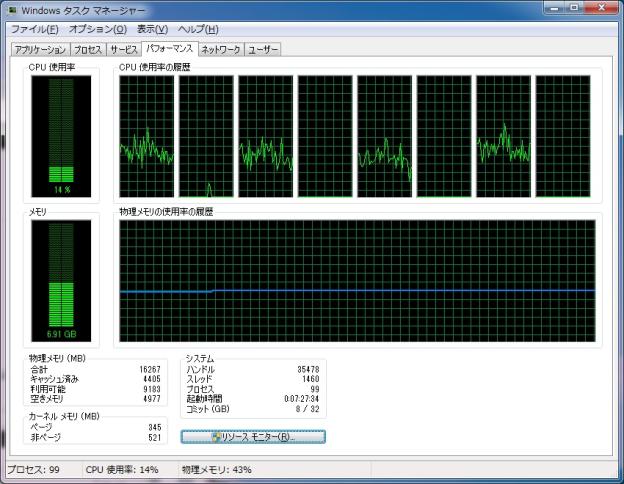Click the スレッド value 1460
This screenshot has height=484, width=624.
point(311,379)
